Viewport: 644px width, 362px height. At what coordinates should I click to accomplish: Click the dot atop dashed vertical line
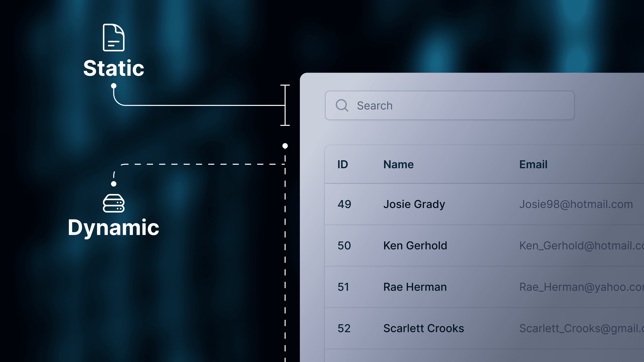point(285,146)
